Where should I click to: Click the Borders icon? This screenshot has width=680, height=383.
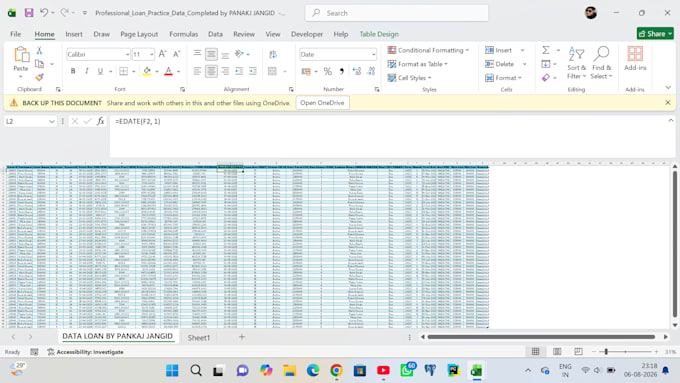pos(124,71)
